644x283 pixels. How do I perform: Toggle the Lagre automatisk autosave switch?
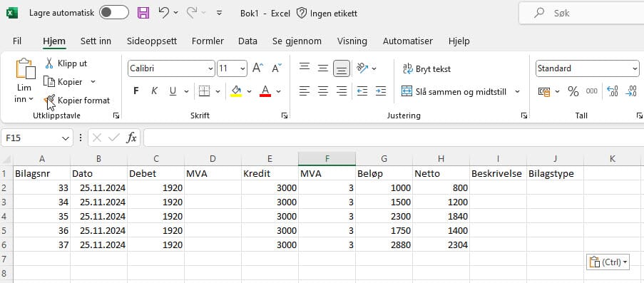tap(114, 13)
